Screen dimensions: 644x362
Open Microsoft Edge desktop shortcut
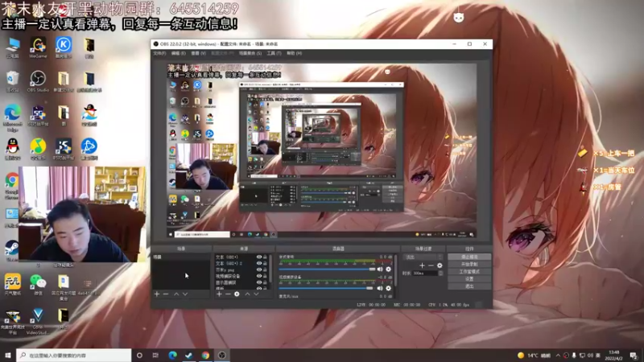tap(12, 117)
